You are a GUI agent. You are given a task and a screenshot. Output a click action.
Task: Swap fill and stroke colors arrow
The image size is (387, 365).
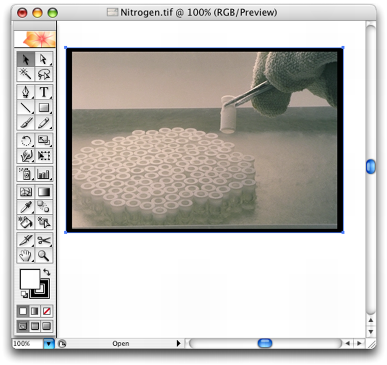(47, 272)
